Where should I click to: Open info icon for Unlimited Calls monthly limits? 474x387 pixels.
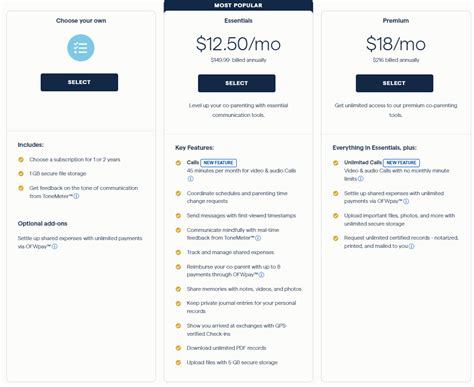(361, 179)
